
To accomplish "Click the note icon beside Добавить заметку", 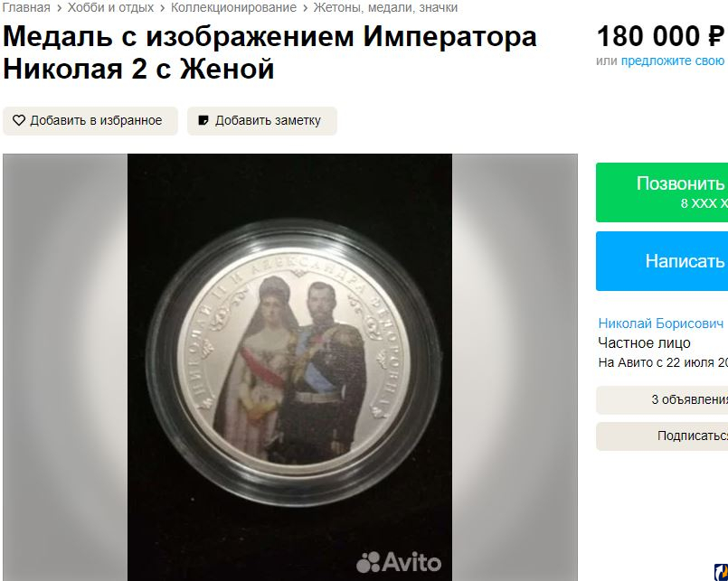I will click(203, 121).
